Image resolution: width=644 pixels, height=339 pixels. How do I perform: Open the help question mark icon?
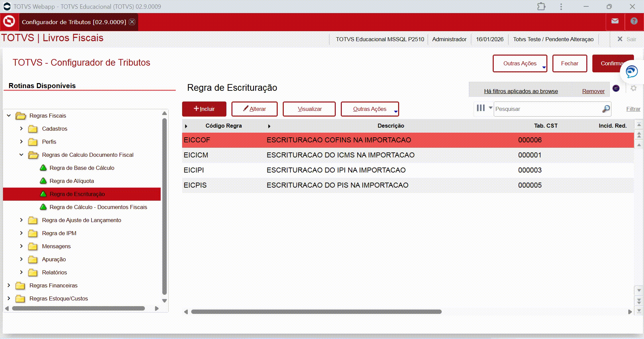(x=634, y=21)
